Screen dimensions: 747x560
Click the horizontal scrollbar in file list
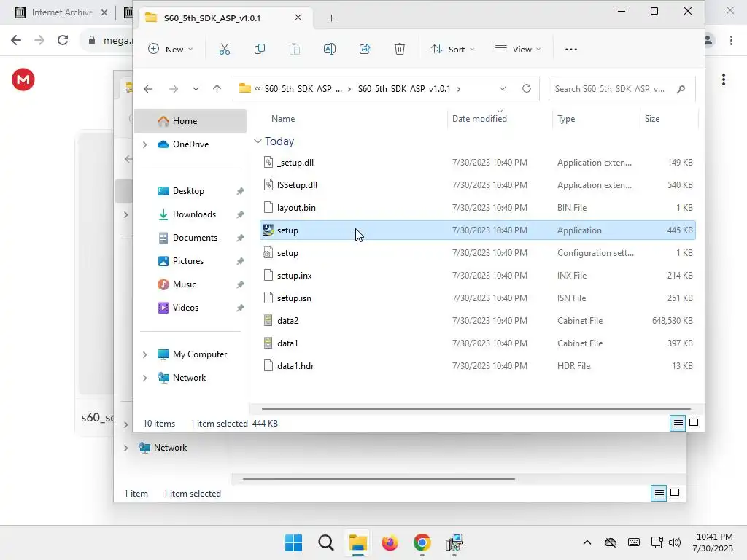point(476,408)
